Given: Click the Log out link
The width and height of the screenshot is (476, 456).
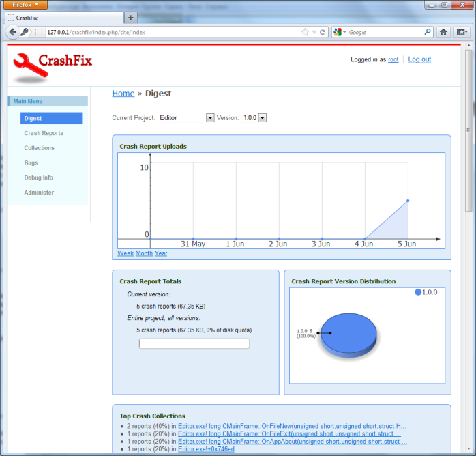Looking at the screenshot, I should pyautogui.click(x=419, y=59).
